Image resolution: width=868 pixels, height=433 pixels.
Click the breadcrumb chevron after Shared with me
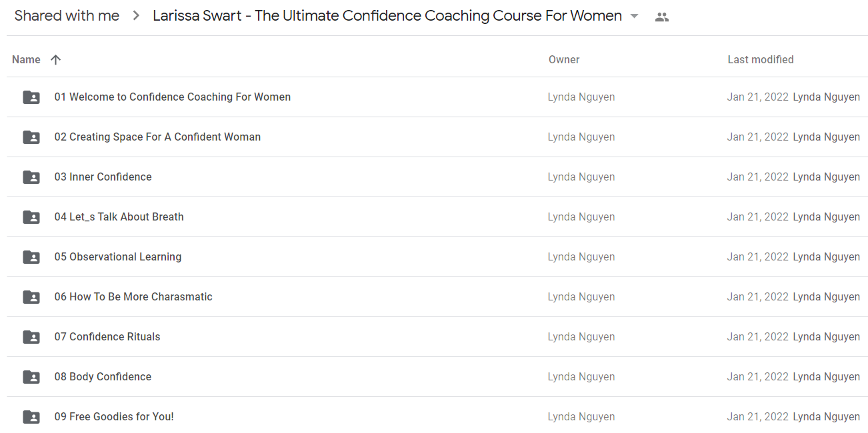click(136, 16)
